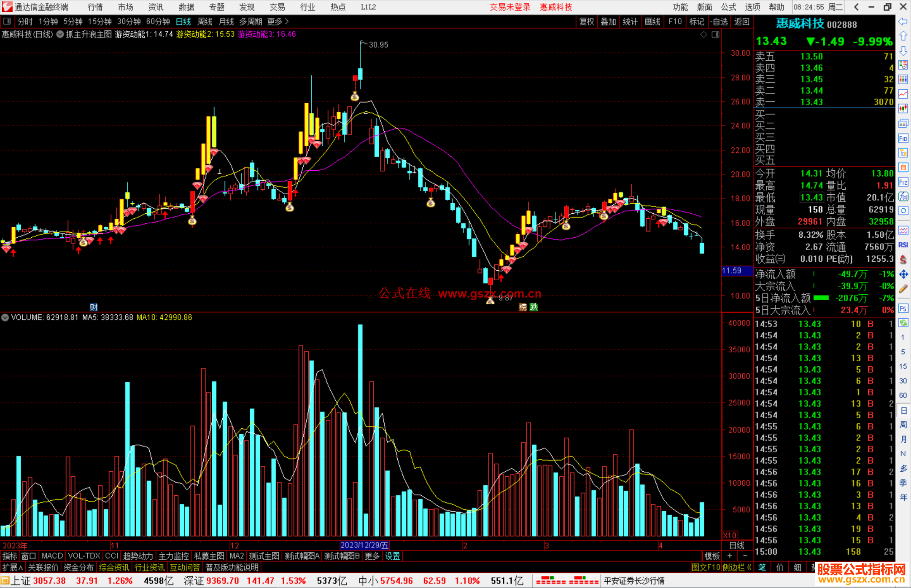
Task: Open the f(x) formula icon
Action: 903,196
